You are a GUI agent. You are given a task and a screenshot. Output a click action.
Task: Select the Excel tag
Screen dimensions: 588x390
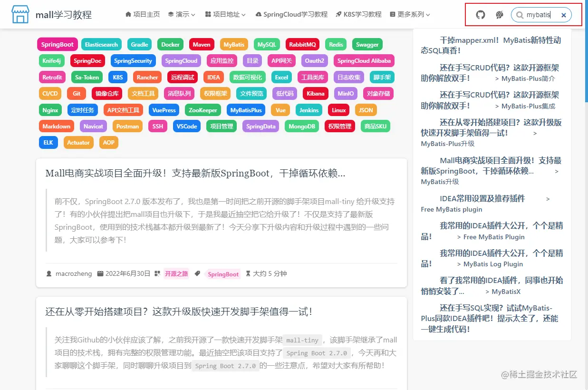[281, 77]
